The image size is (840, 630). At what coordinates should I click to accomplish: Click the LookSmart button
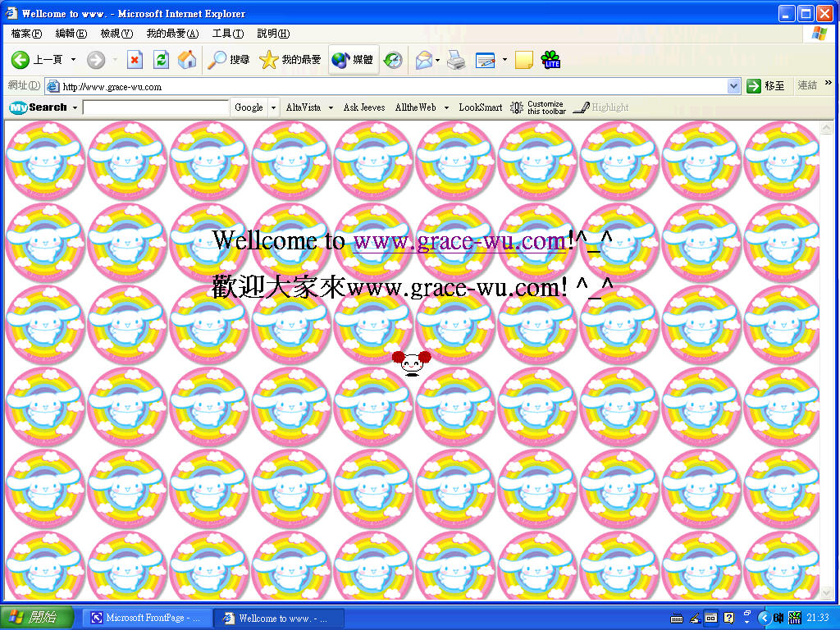click(481, 107)
